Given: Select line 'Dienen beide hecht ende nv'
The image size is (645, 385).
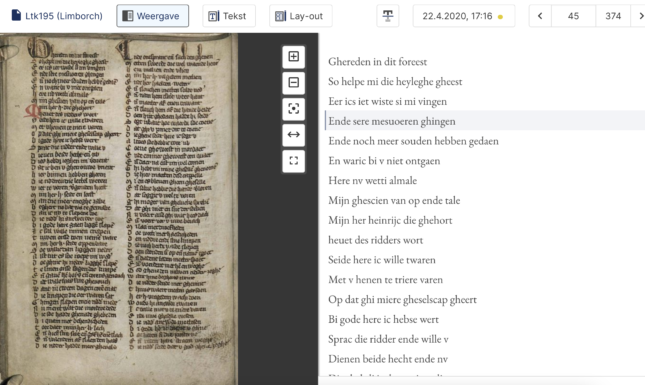Looking at the screenshot, I should (x=387, y=359).
